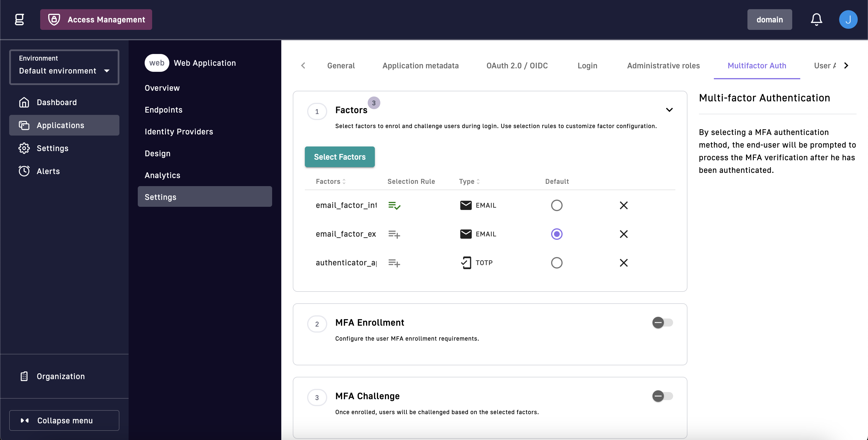Add selection rule for email_factor_ex factor
Image resolution: width=868 pixels, height=440 pixels.
(394, 234)
